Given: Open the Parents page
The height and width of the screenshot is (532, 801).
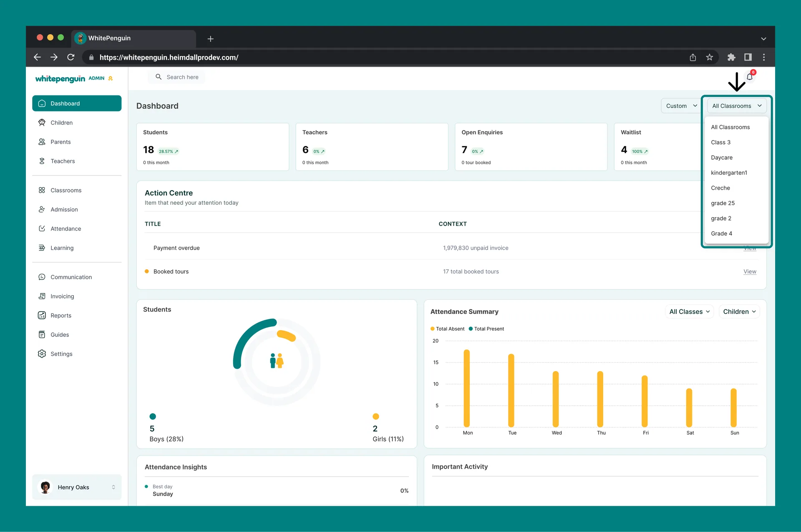Looking at the screenshot, I should point(77,142).
